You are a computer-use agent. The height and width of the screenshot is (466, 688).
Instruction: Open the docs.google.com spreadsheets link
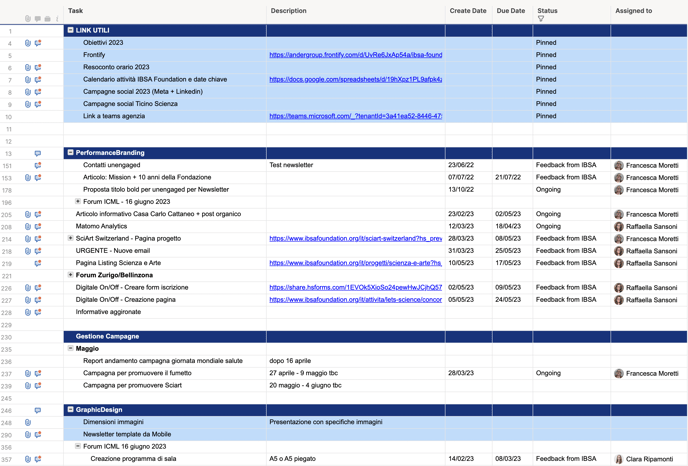[x=355, y=79]
